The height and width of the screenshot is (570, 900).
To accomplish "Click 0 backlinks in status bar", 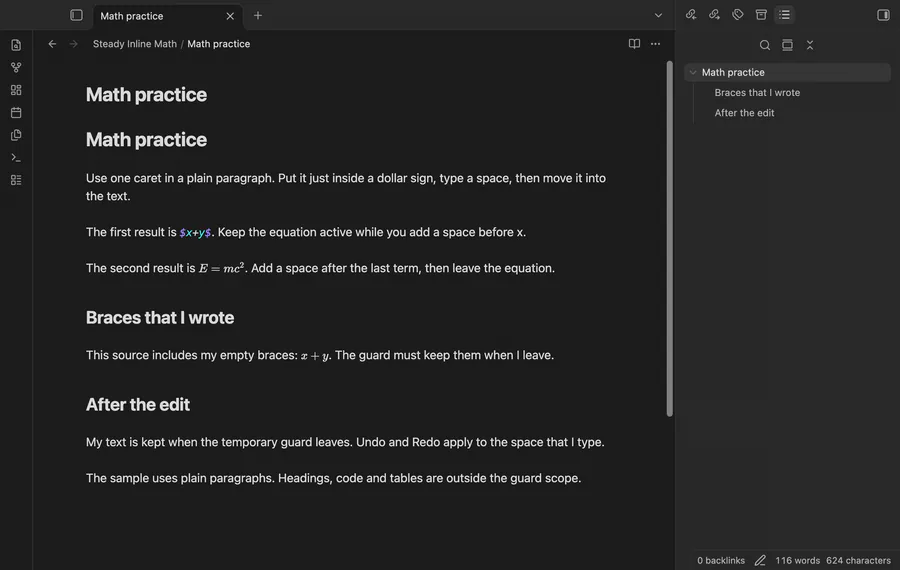I will (721, 560).
